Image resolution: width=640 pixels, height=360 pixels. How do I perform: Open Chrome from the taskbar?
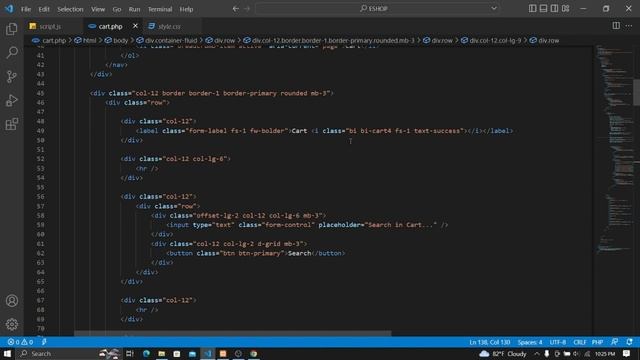pos(254,353)
